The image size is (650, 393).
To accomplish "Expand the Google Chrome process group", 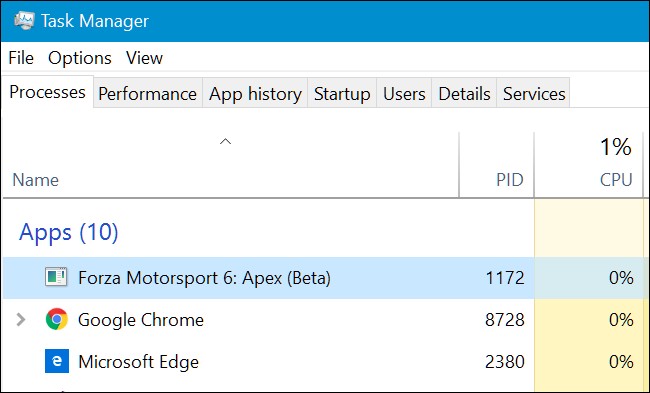I will point(20,320).
